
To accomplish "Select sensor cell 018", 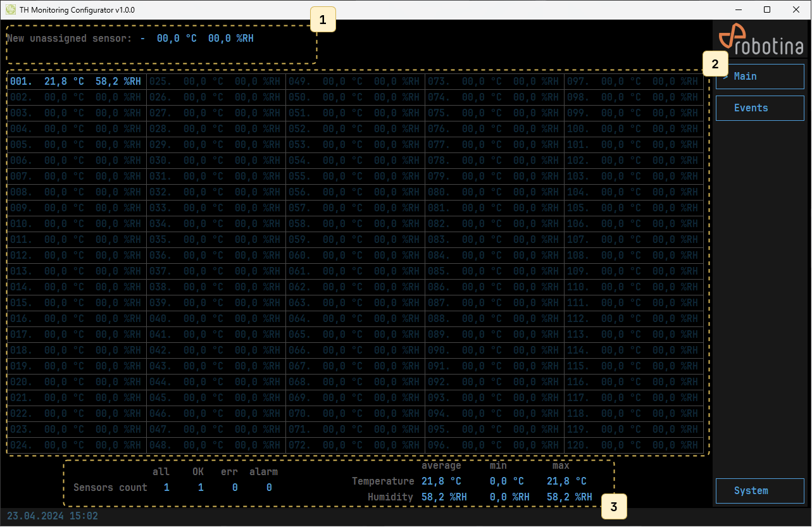I will [77, 350].
